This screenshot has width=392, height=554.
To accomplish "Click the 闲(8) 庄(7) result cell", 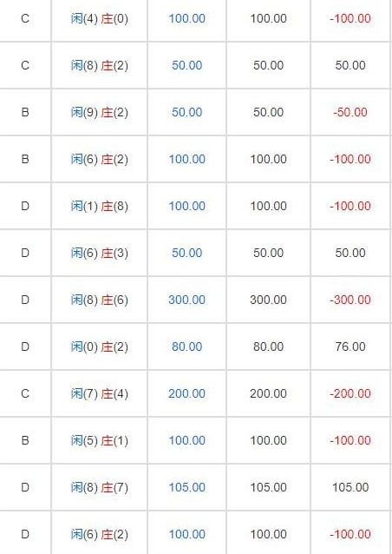I will [x=100, y=488].
